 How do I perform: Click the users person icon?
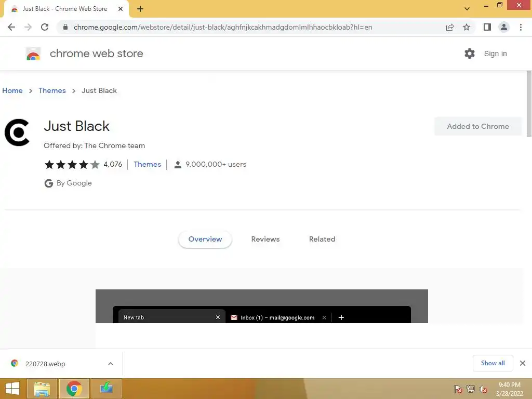(178, 165)
